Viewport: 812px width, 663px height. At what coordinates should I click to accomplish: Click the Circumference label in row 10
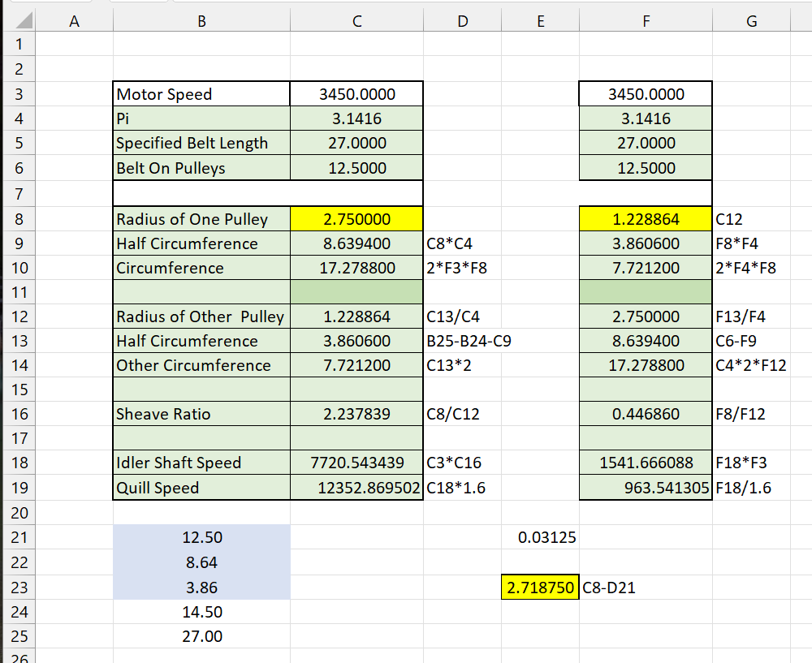click(x=201, y=268)
